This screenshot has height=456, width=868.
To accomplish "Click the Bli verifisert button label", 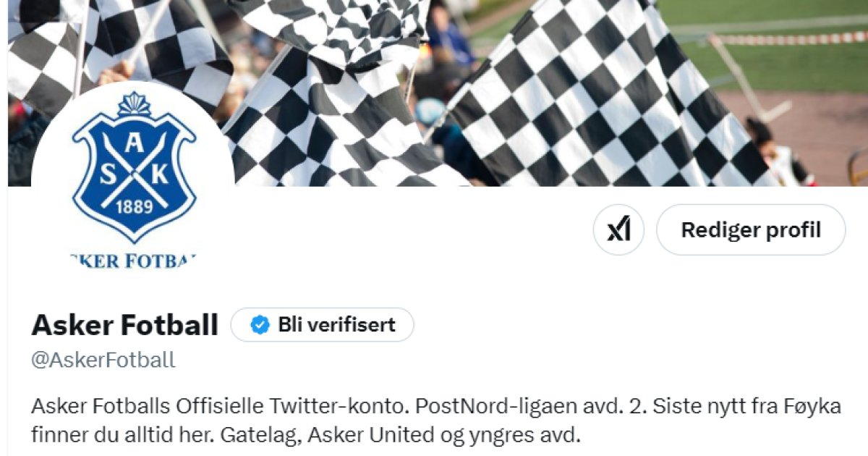I will [336, 325].
